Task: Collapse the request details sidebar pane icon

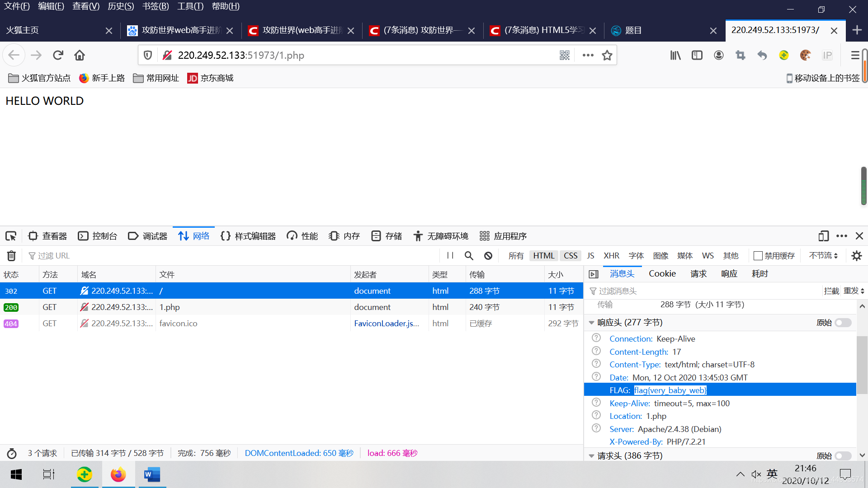Action: 594,274
